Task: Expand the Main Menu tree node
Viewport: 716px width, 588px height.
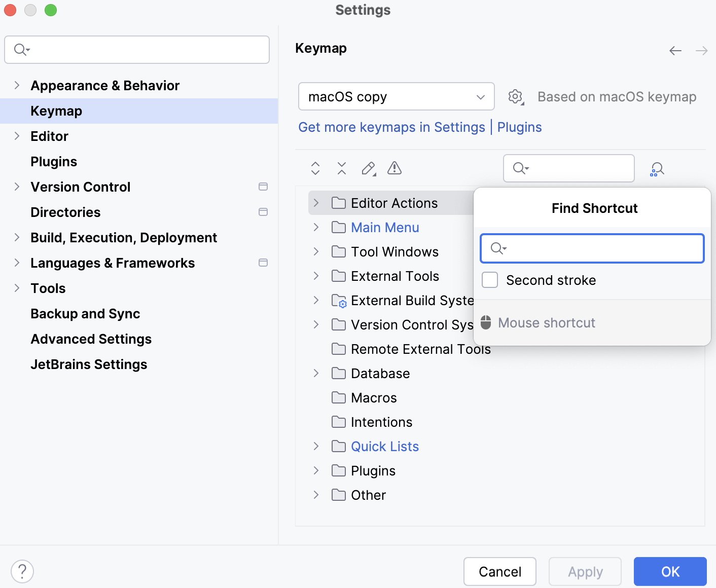Action: [315, 227]
